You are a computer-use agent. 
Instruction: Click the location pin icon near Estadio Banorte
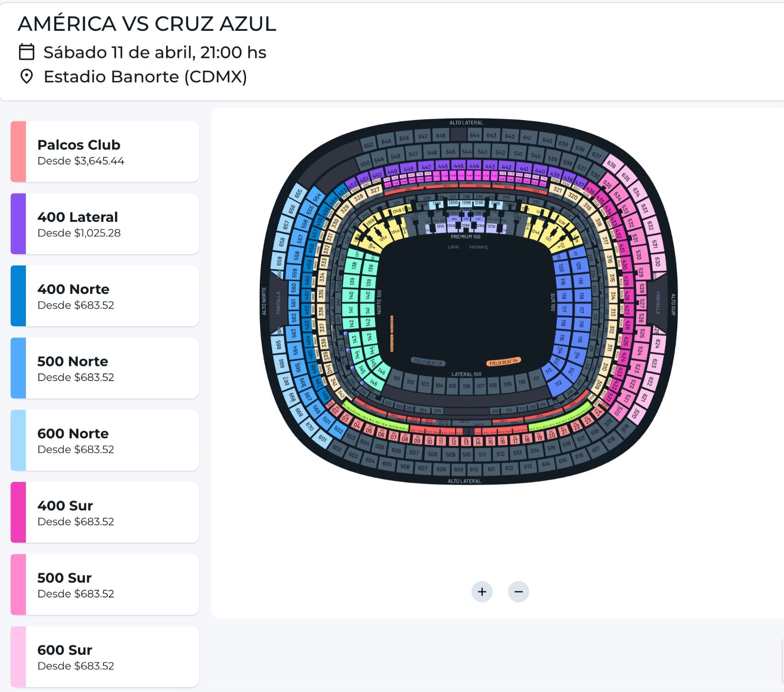26,76
